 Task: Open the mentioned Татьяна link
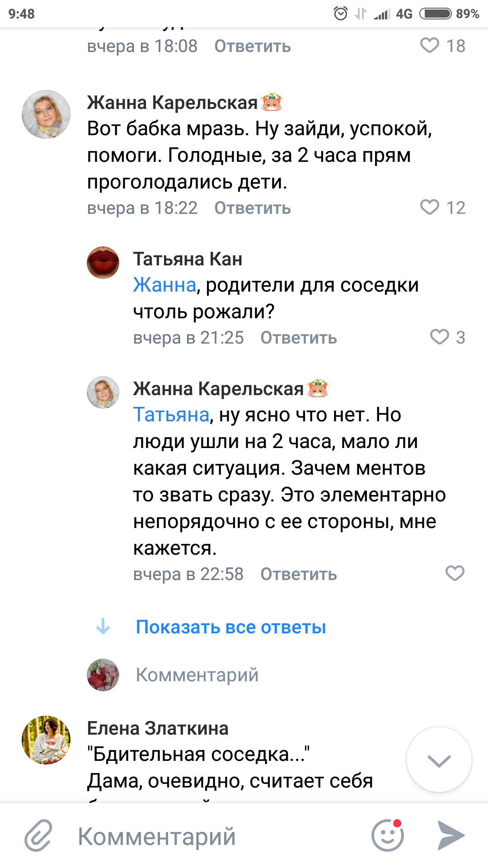(171, 415)
